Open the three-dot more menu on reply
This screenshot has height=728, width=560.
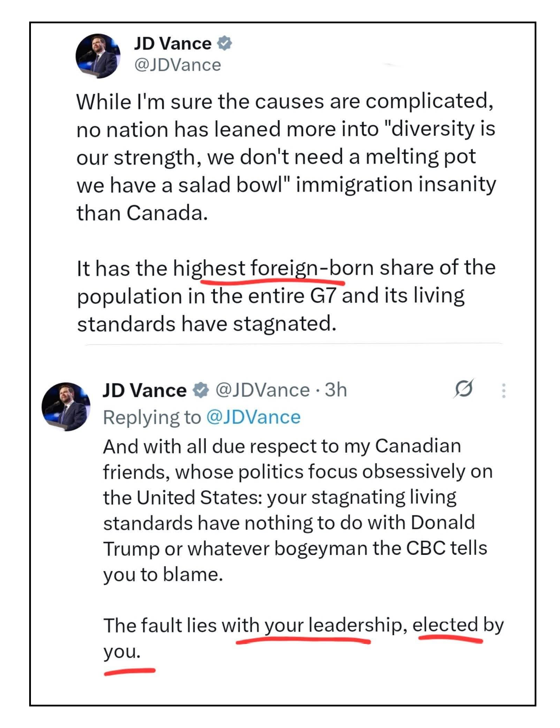pyautogui.click(x=503, y=390)
